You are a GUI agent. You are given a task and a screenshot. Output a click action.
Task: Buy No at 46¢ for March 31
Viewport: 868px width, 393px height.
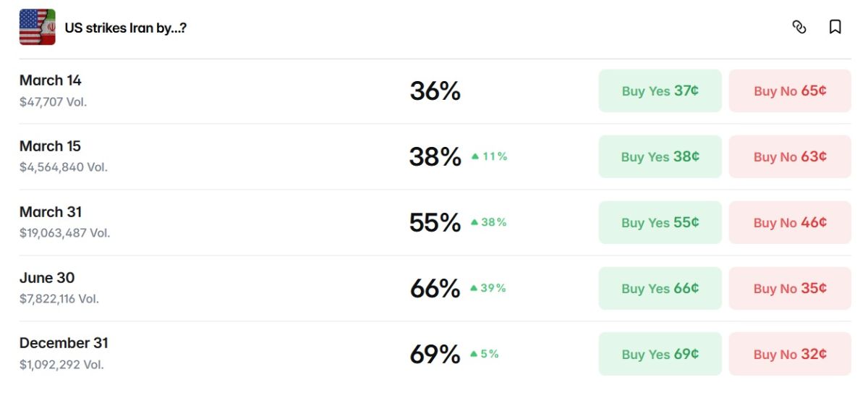pos(790,223)
